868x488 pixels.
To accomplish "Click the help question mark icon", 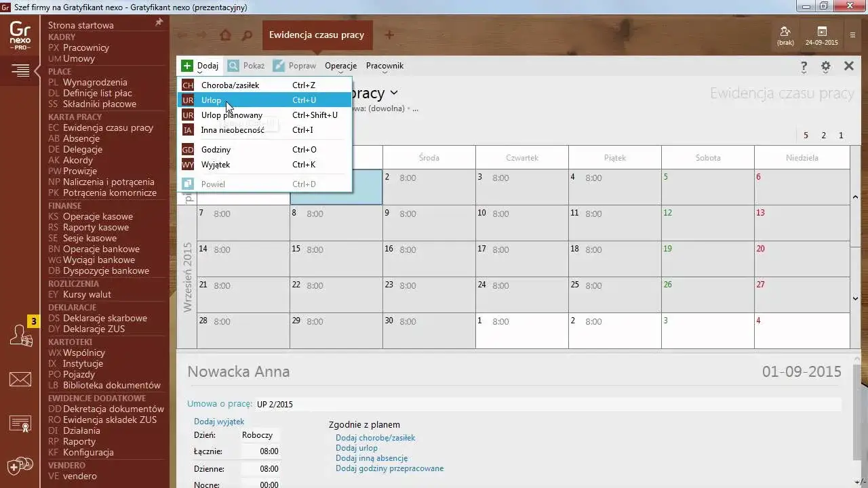I will (804, 66).
